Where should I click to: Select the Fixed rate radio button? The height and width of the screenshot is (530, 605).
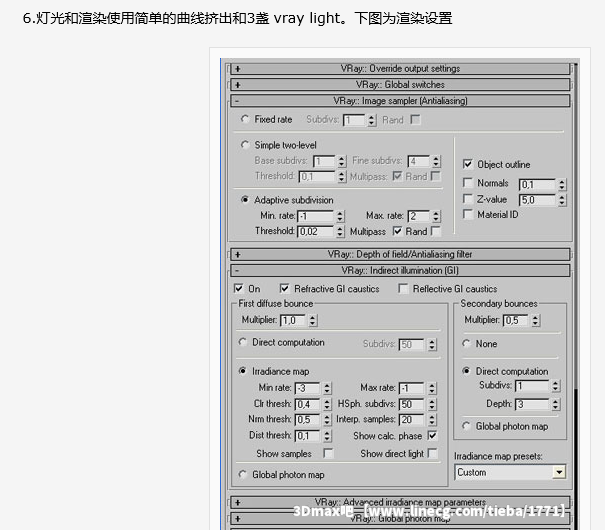(246, 120)
